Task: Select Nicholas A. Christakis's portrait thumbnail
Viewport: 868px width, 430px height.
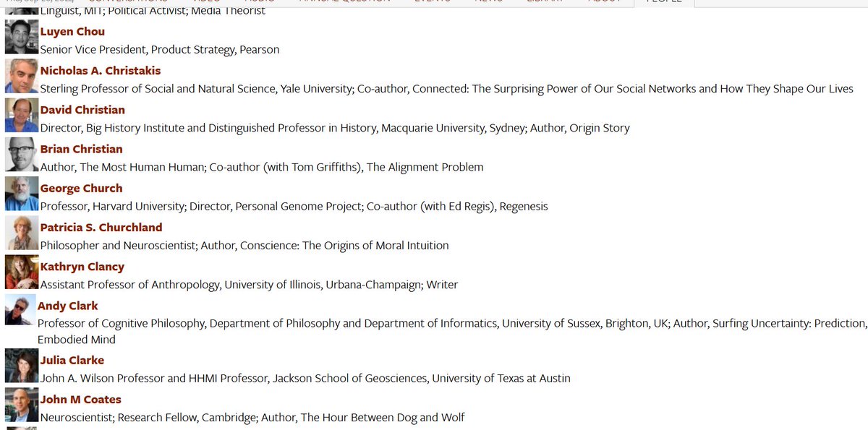Action: coord(22,76)
